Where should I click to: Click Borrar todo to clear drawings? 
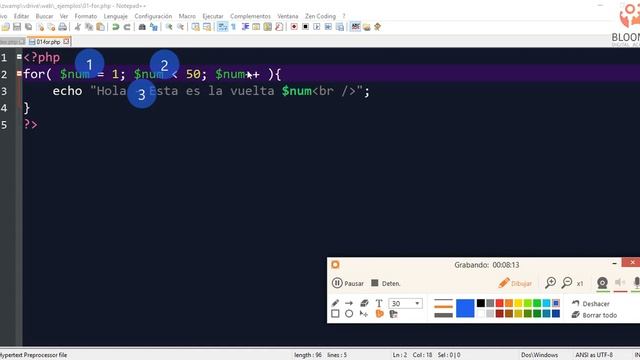[594, 315]
